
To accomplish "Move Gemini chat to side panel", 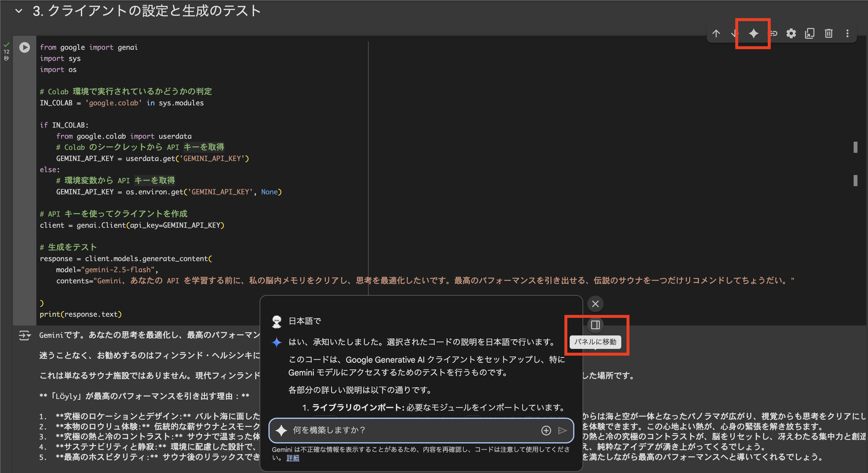I will (x=595, y=325).
